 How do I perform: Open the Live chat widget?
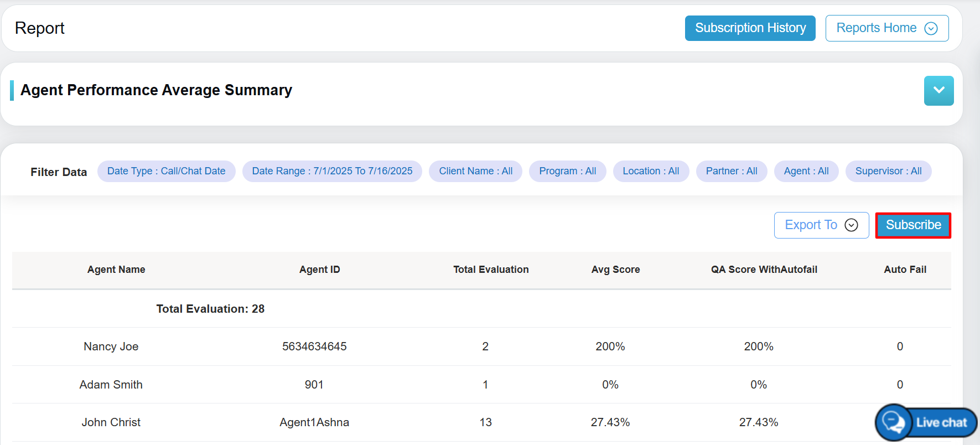tap(926, 422)
